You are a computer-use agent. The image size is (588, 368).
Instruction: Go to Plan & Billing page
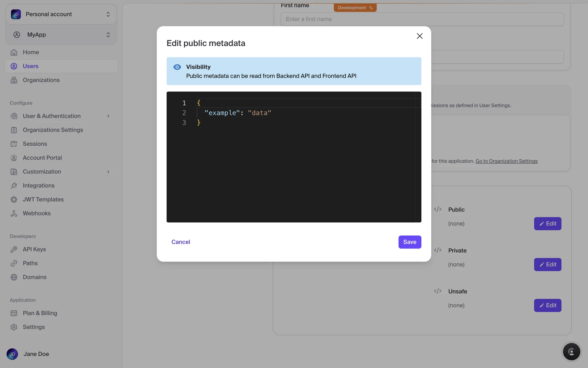(40, 313)
